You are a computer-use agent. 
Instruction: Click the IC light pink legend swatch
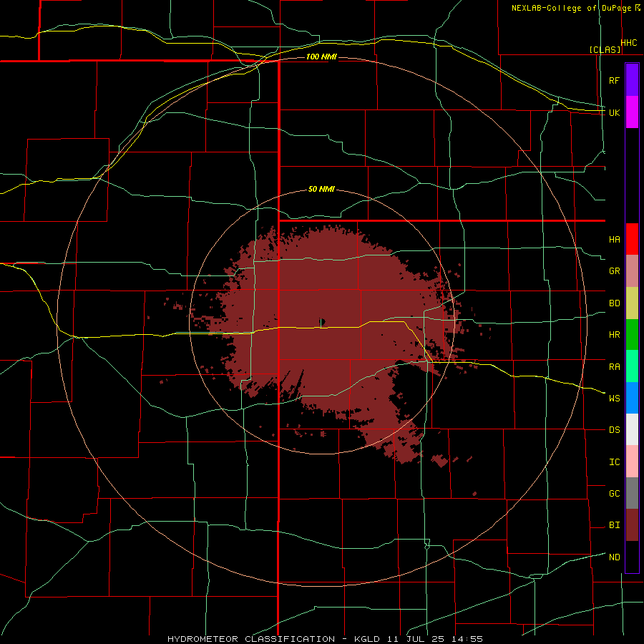(632, 462)
